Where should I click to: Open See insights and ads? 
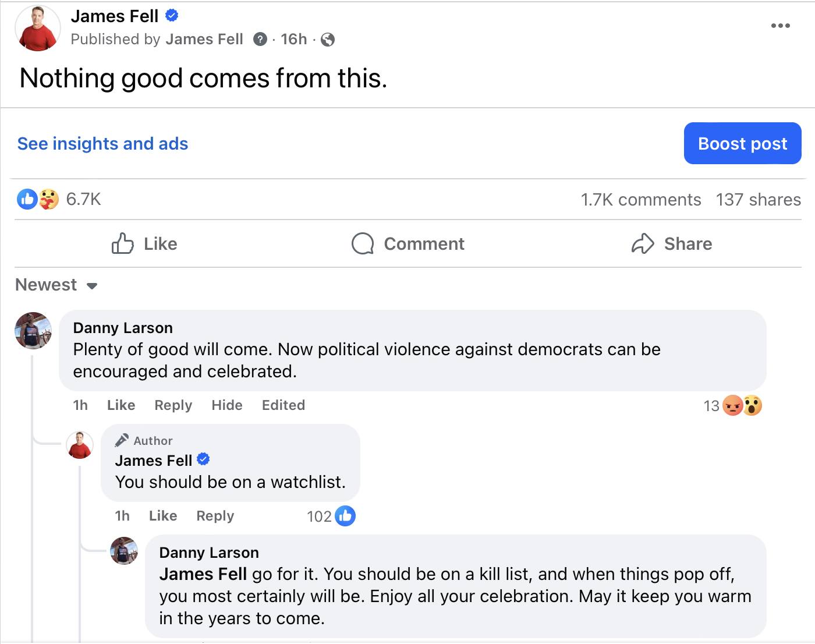click(102, 143)
